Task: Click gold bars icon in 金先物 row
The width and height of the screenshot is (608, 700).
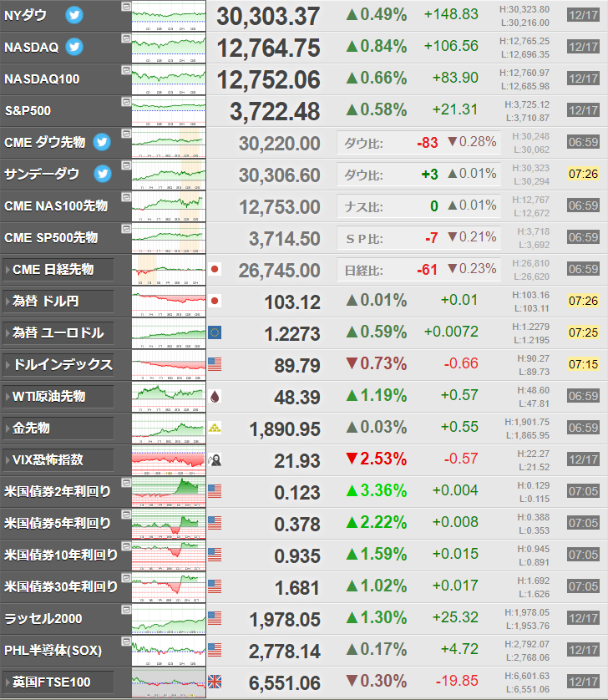Action: (x=215, y=428)
